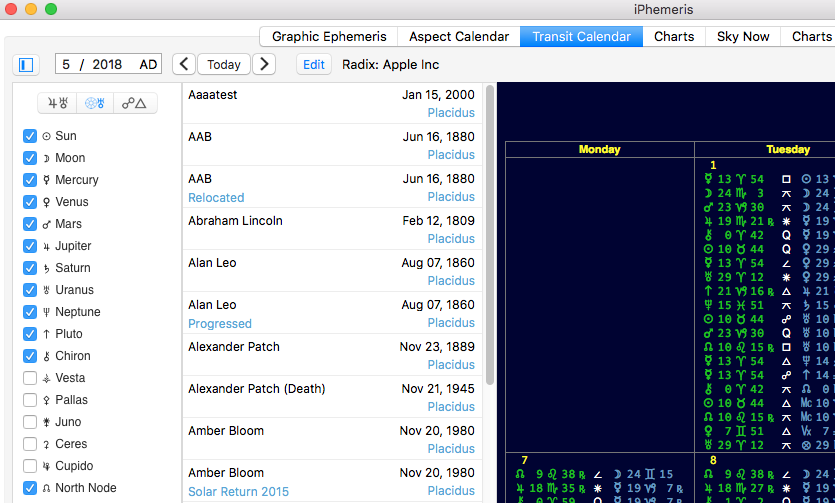Select the Abraham Lincoln chart entry
835x503 pixels.
[x=332, y=229]
